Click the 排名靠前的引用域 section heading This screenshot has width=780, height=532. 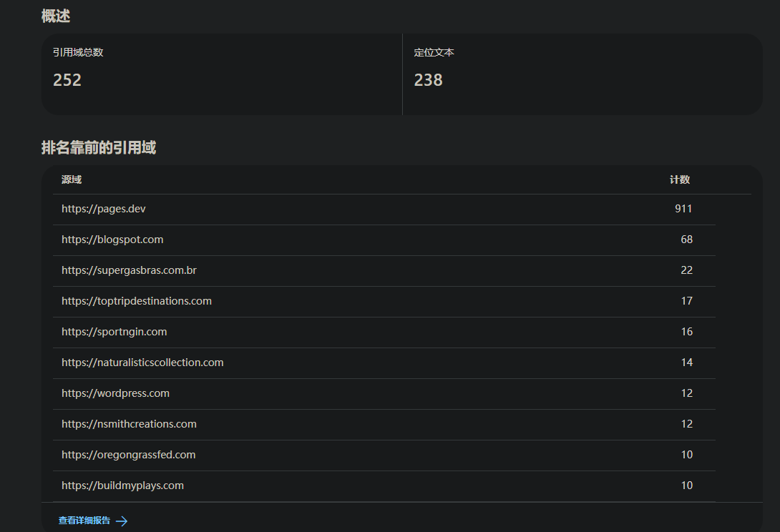click(x=99, y=148)
